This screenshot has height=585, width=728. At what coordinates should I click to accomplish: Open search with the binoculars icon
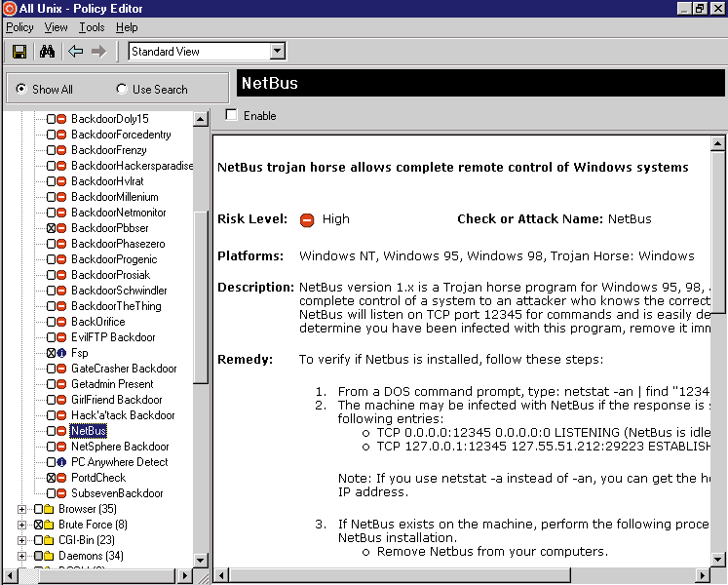pyautogui.click(x=47, y=52)
